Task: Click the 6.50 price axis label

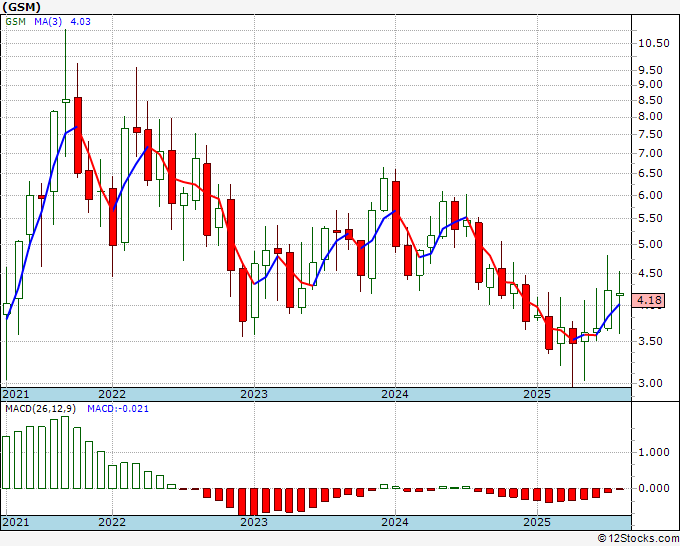Action: click(x=650, y=173)
